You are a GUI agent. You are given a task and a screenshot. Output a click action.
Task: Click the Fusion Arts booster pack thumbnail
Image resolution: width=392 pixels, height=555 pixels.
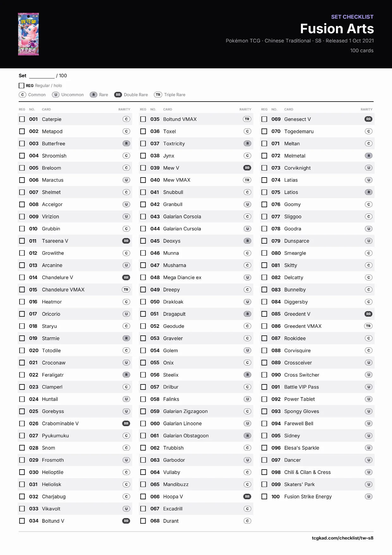tap(28, 34)
